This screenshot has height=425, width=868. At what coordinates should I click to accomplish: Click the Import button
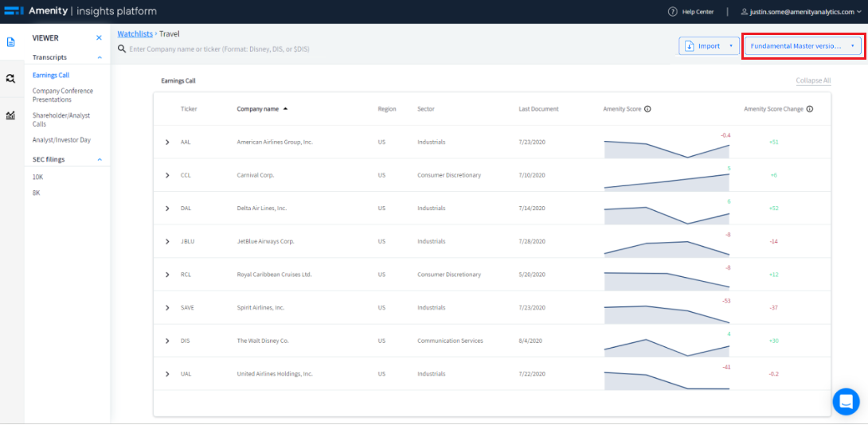point(709,46)
